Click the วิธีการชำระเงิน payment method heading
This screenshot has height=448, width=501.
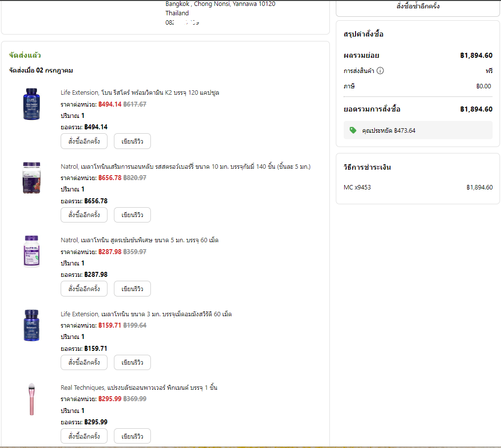pos(367,167)
